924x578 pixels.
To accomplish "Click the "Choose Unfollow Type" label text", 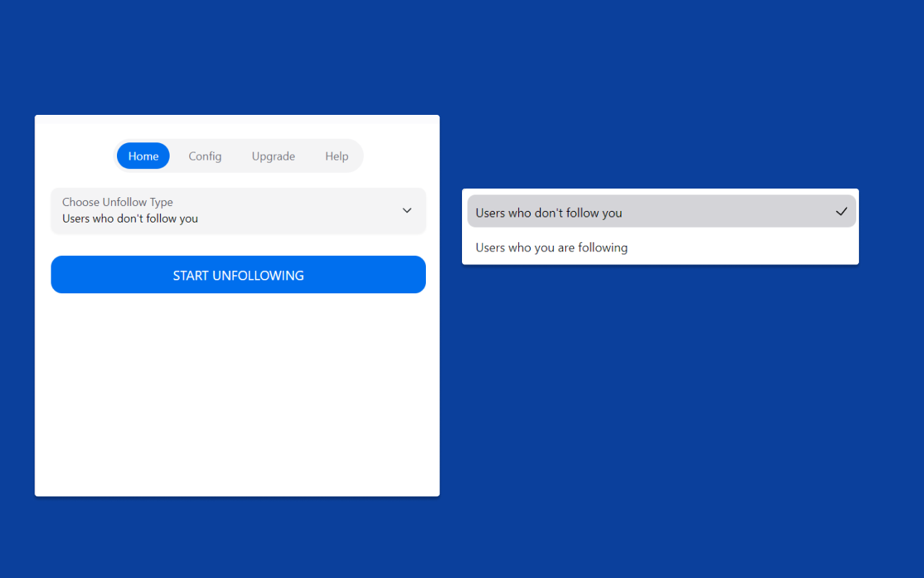I will (x=118, y=202).
